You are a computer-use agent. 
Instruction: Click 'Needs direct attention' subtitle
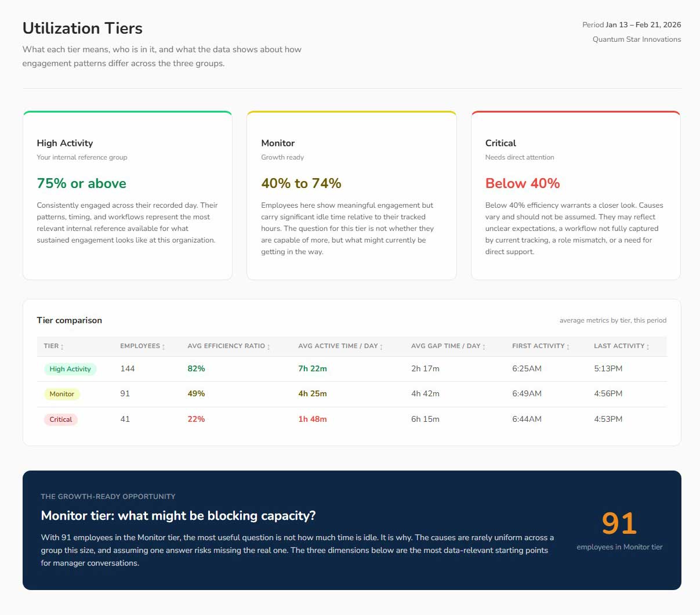pyautogui.click(x=520, y=157)
